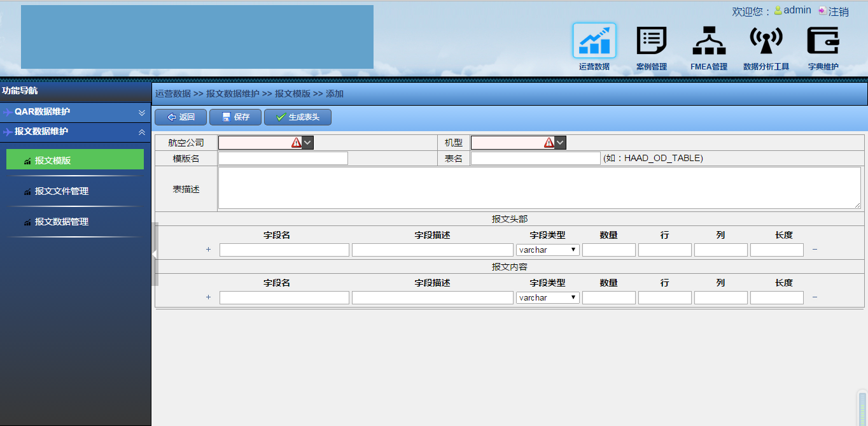Open 字段类型 varchar dropdown in 报文头部

(547, 250)
